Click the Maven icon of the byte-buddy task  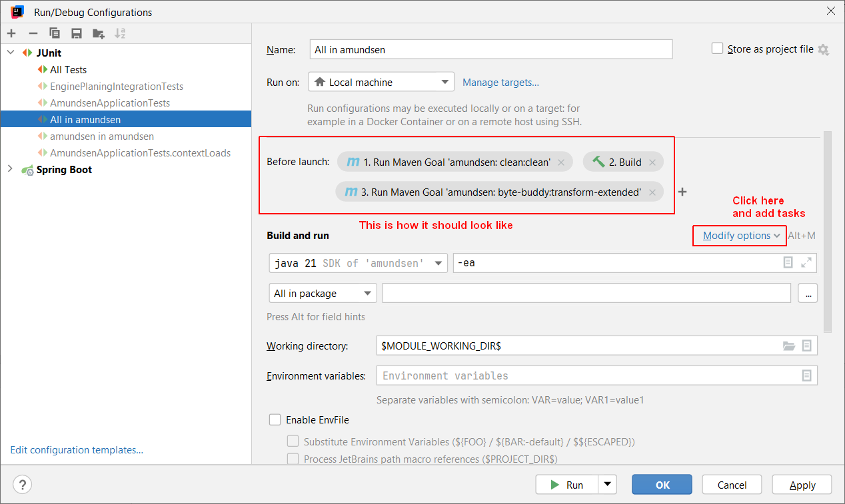click(x=351, y=192)
